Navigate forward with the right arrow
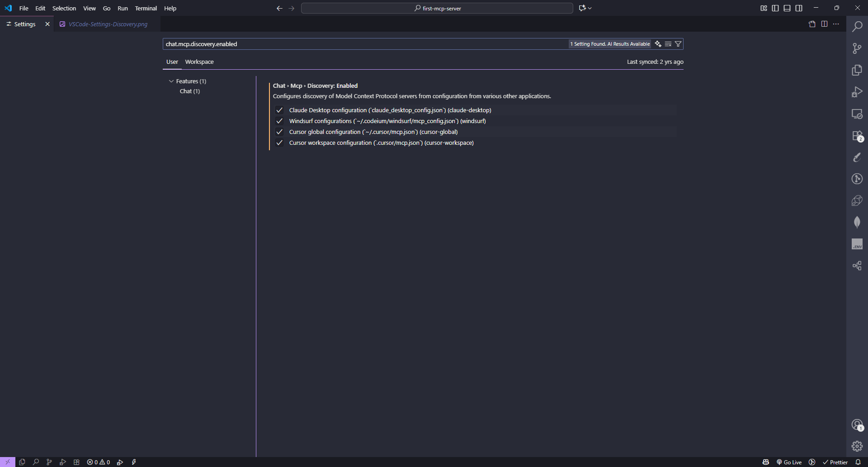The width and height of the screenshot is (868, 467). coord(291,8)
